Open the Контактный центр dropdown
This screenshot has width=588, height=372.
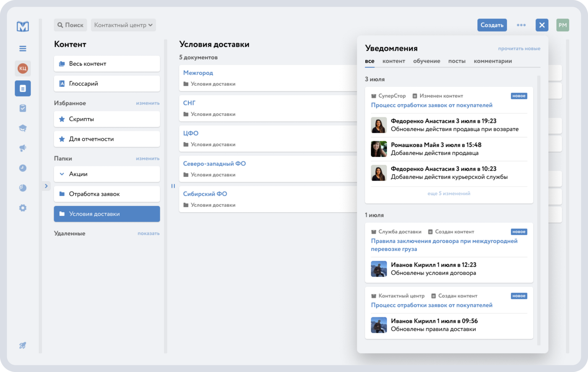pyautogui.click(x=123, y=25)
